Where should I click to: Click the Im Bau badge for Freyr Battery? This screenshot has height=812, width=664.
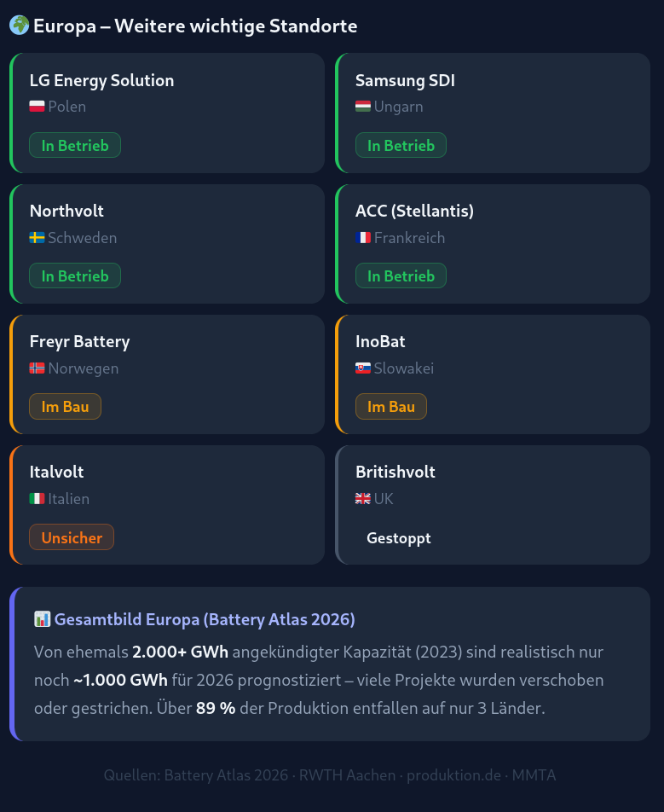(x=65, y=407)
